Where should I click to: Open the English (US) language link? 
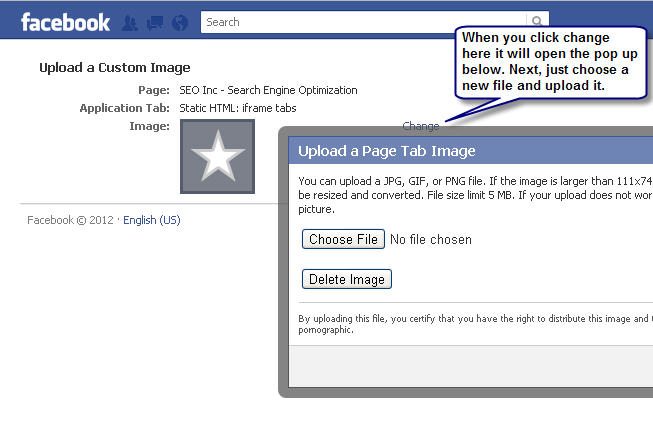point(152,220)
